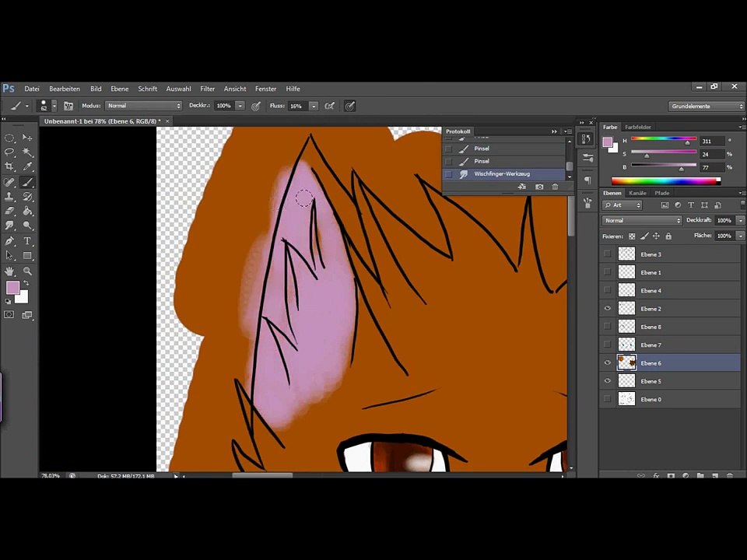747x560 pixels.
Task: Hide the Ebene 2 layer
Action: 607,309
